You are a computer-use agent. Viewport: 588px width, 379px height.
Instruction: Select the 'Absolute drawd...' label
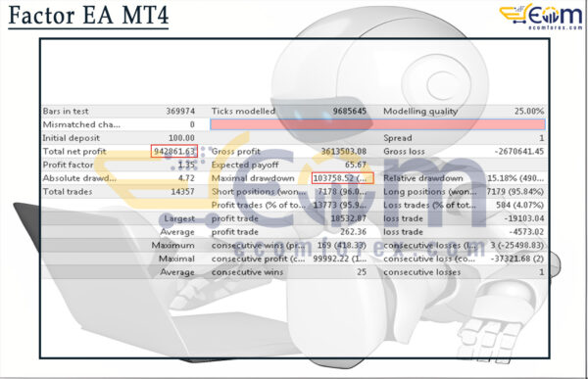click(79, 178)
